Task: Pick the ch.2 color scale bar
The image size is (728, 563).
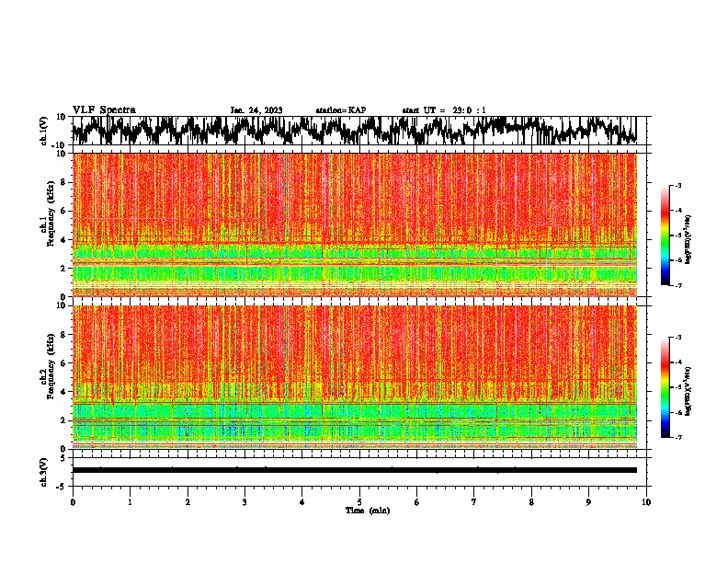Action: tap(665, 387)
